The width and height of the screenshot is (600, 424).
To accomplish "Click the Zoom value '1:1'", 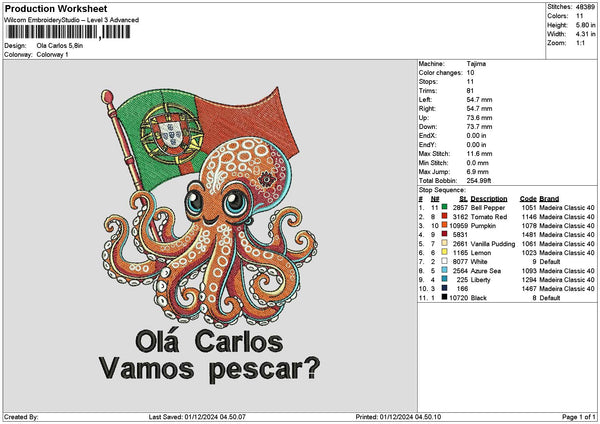I will pos(580,43).
